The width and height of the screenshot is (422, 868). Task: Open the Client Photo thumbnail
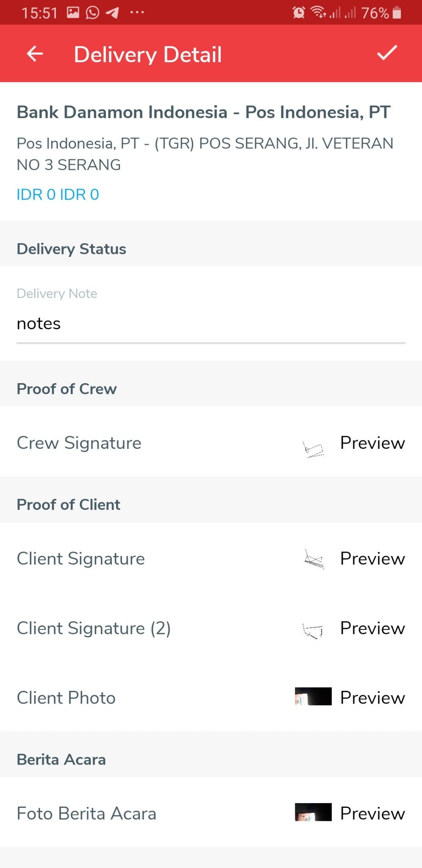[313, 696]
